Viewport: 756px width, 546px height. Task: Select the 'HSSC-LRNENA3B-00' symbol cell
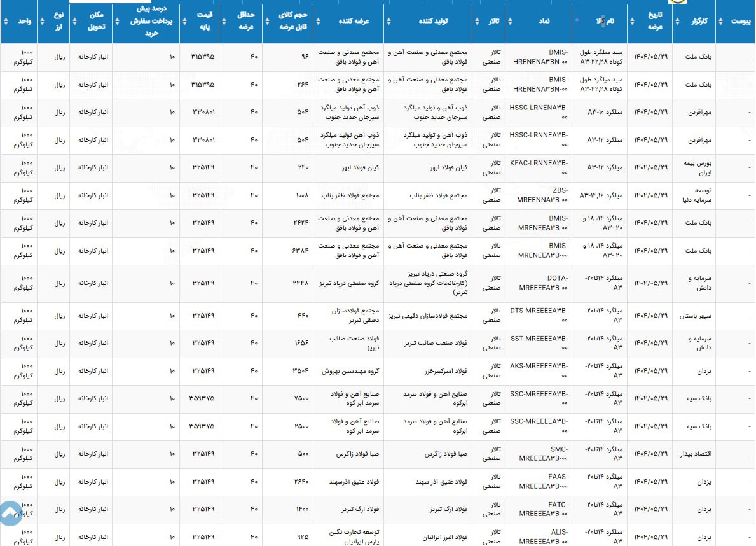click(x=539, y=112)
